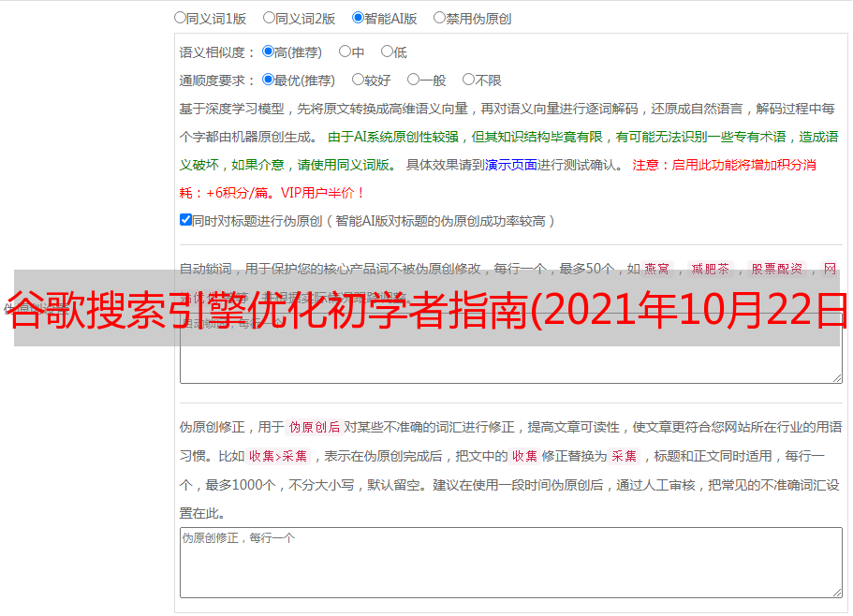Click the 伪原创后 highlighted tag

(x=315, y=427)
